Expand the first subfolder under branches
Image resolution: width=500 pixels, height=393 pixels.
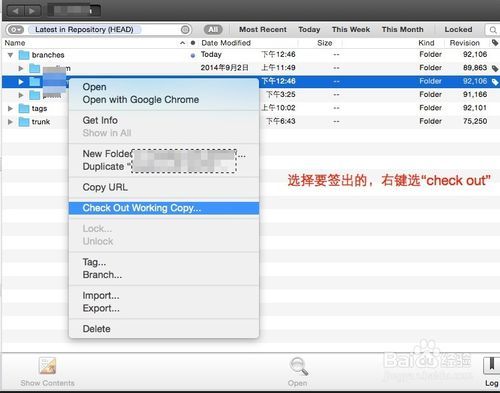[21, 68]
